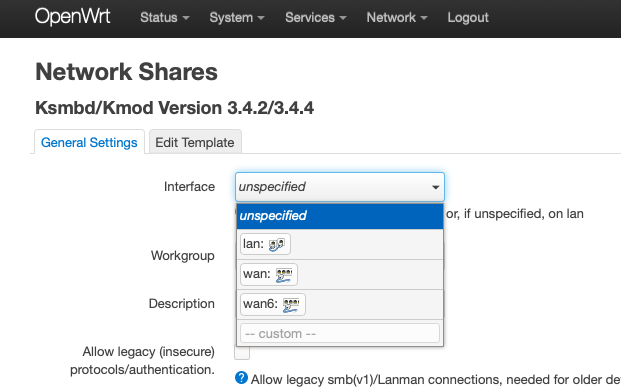Choose the unspecified option in the list
Image resolution: width=621 pixels, height=388 pixels.
coord(340,216)
